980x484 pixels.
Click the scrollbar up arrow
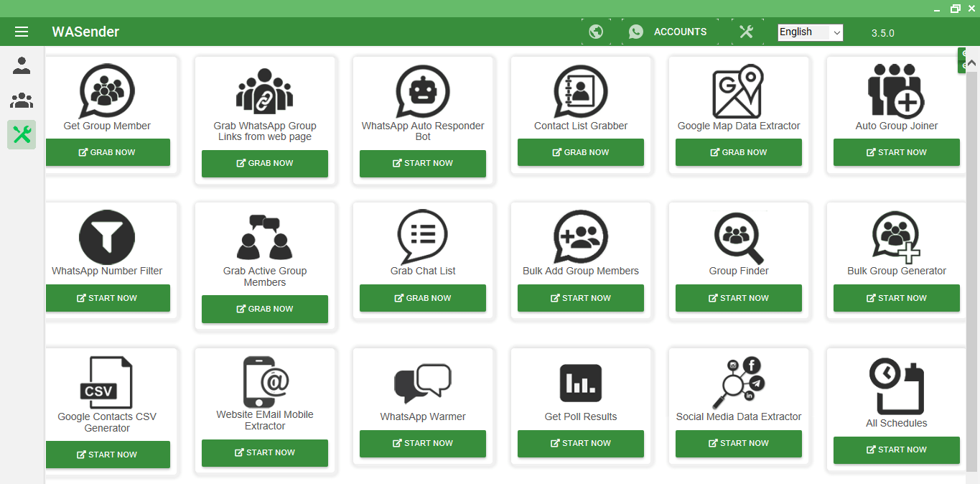point(972,63)
